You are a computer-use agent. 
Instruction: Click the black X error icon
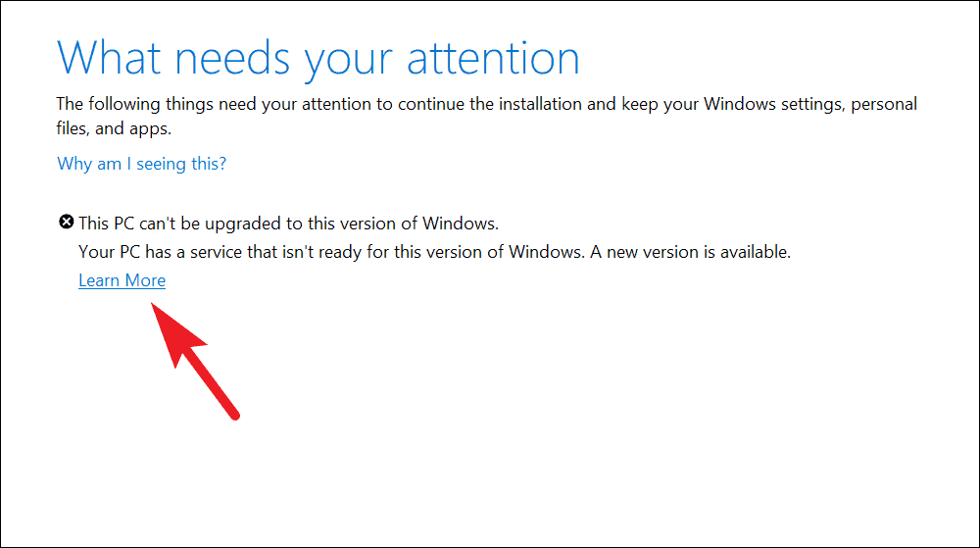(66, 222)
